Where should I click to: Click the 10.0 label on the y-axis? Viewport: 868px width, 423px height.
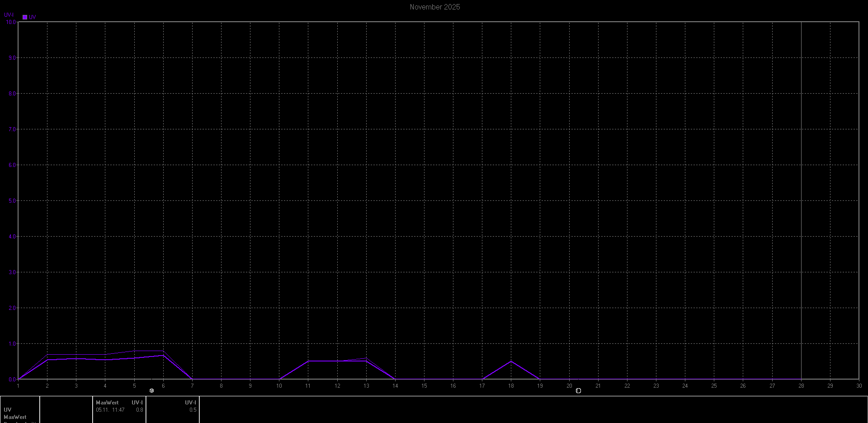pyautogui.click(x=10, y=22)
